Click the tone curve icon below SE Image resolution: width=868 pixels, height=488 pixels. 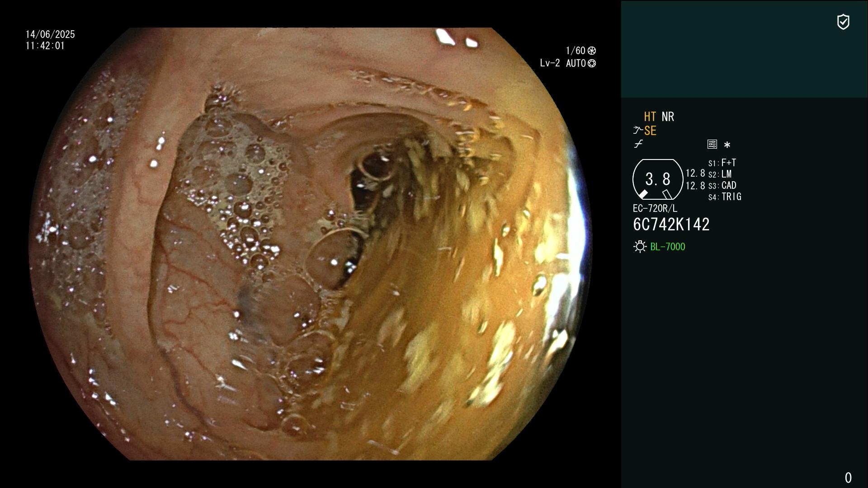(638, 144)
